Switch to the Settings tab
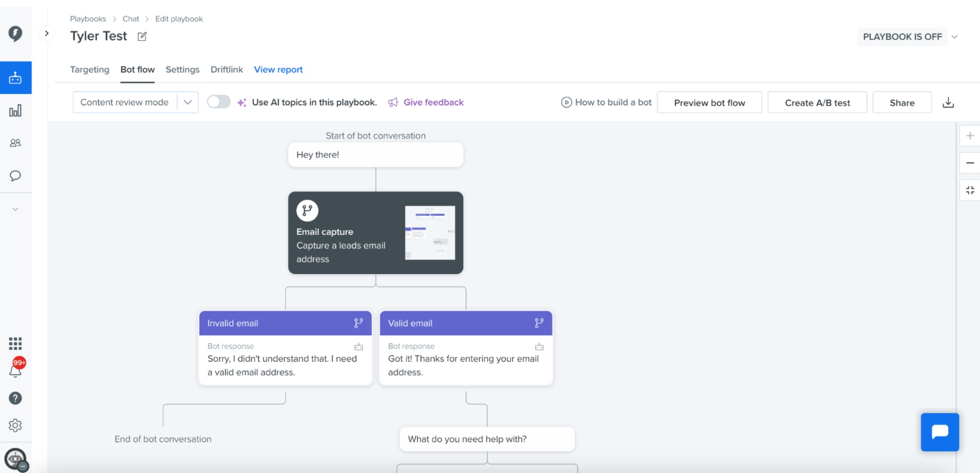The height and width of the screenshot is (473, 980). [182, 70]
